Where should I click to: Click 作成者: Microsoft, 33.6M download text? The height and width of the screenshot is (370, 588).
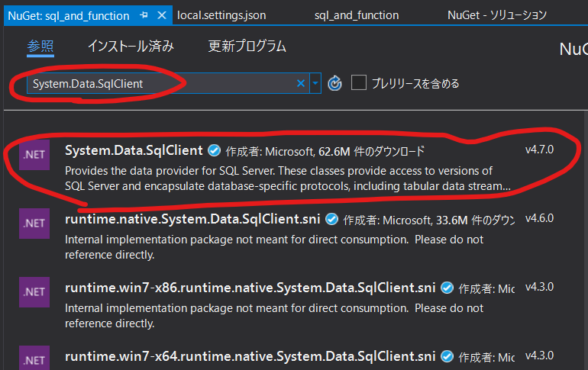pos(429,220)
